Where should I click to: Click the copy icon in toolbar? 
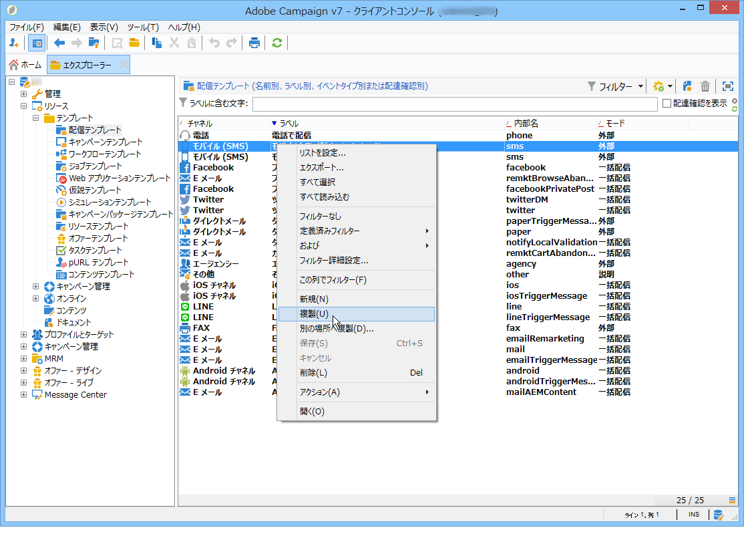(157, 43)
